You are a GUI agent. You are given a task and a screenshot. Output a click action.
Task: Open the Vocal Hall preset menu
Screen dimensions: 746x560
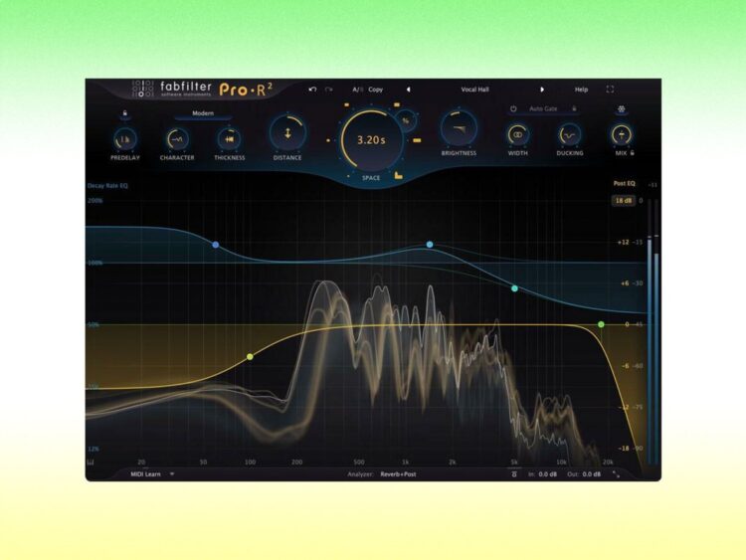[x=474, y=90]
